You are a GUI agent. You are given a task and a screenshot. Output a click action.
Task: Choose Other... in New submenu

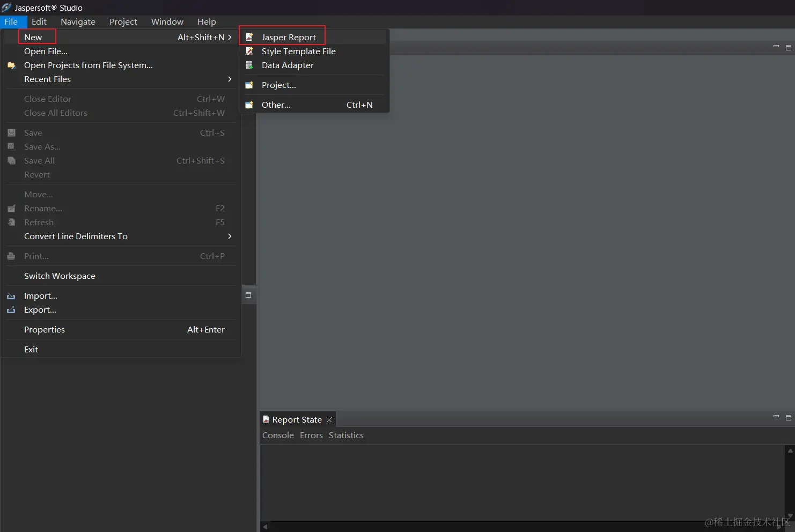pos(314,105)
